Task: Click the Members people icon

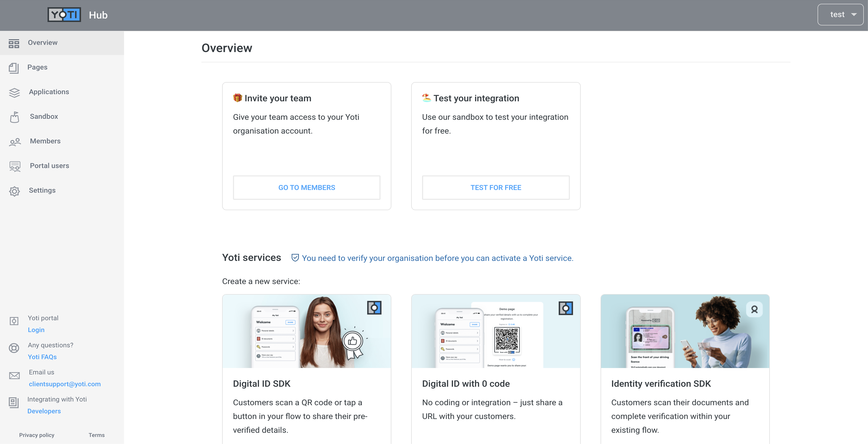Action: [15, 142]
